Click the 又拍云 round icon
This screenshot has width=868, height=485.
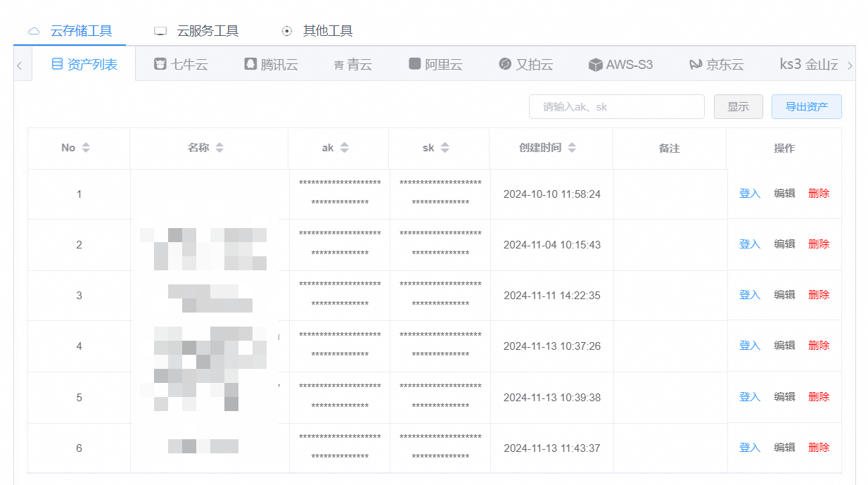tap(504, 65)
